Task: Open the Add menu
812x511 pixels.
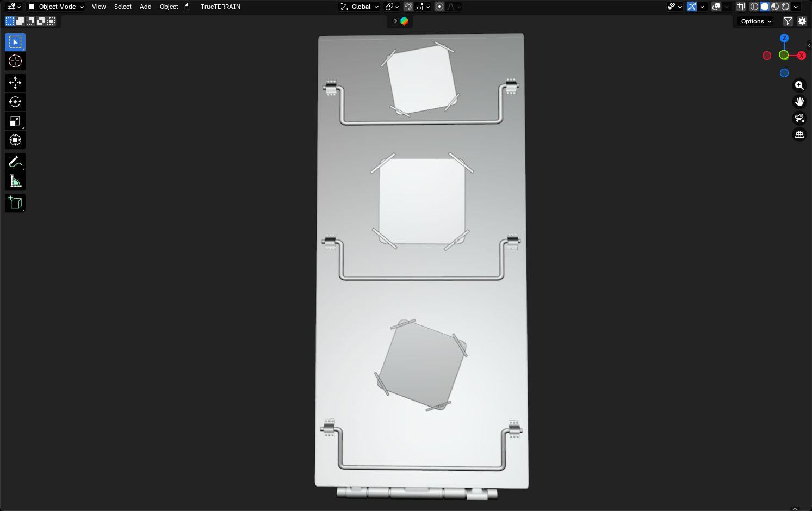Action: pos(146,7)
